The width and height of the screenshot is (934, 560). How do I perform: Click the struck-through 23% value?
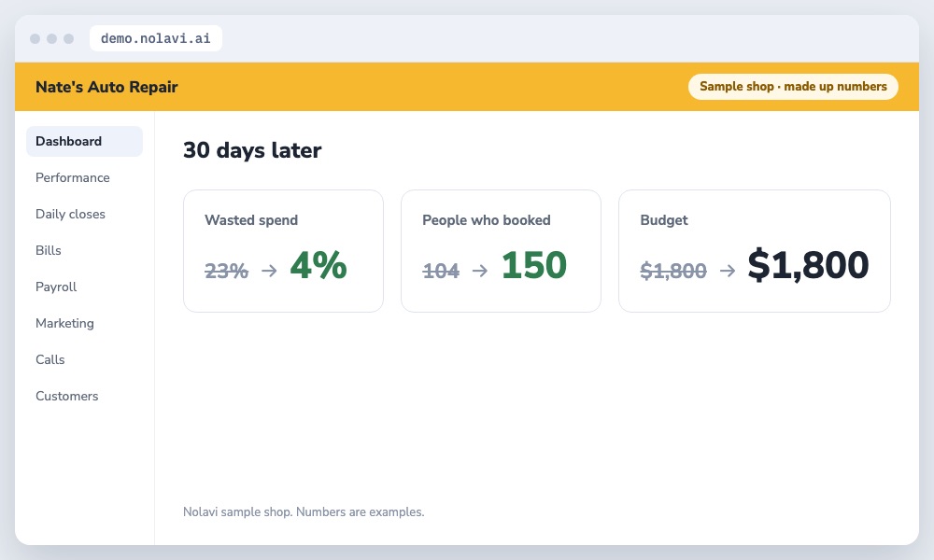tap(226, 271)
